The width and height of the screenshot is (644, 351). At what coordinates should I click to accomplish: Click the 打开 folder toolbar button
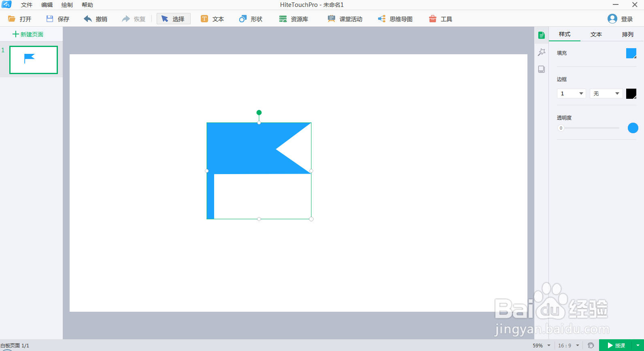(x=19, y=19)
